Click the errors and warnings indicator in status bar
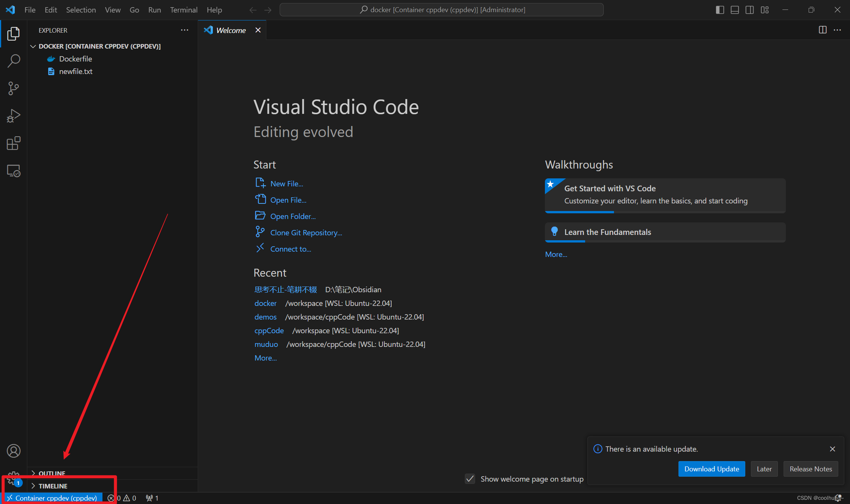850x504 pixels. [122, 498]
